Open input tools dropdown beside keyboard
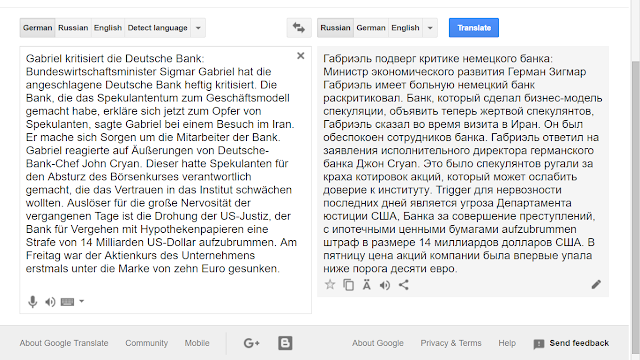This screenshot has width=640, height=360. [82, 302]
